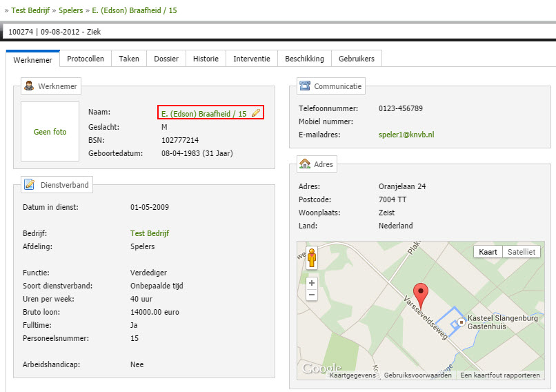The image size is (556, 392).
Task: Zoom out the map with minus button
Action: (x=312, y=295)
